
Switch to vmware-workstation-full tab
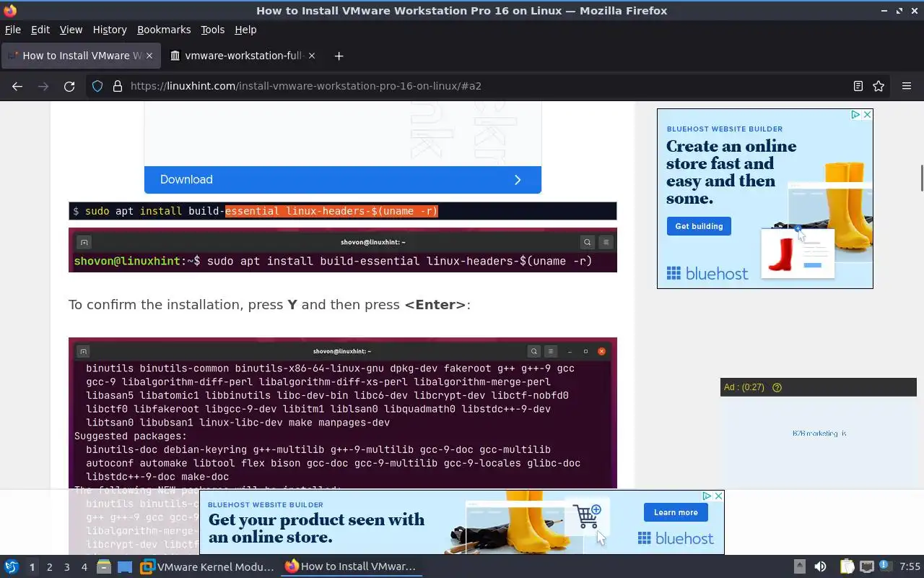tap(242, 56)
